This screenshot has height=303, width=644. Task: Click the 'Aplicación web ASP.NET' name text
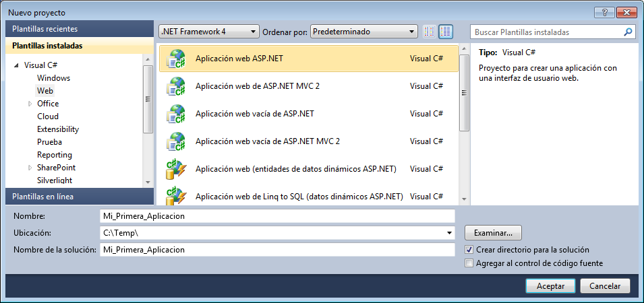pyautogui.click(x=239, y=58)
